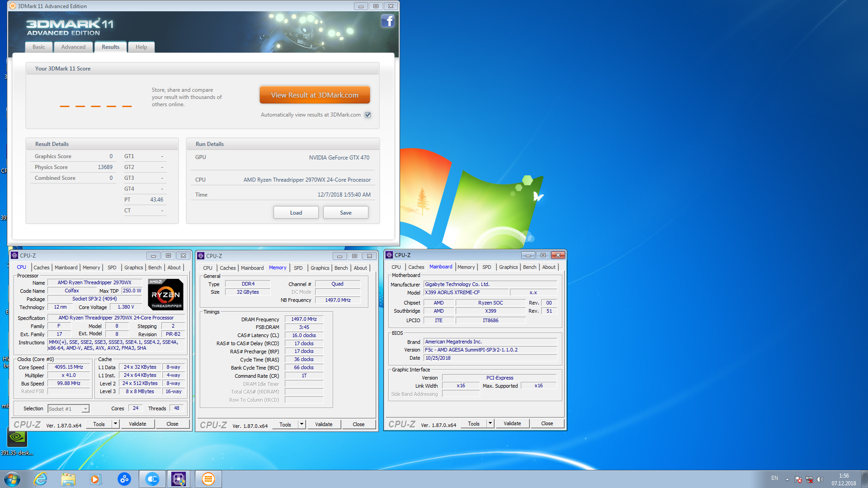Viewport: 868px width, 488px height.
Task: Open About tab in Mainboard CPU-Z window
Action: click(549, 267)
